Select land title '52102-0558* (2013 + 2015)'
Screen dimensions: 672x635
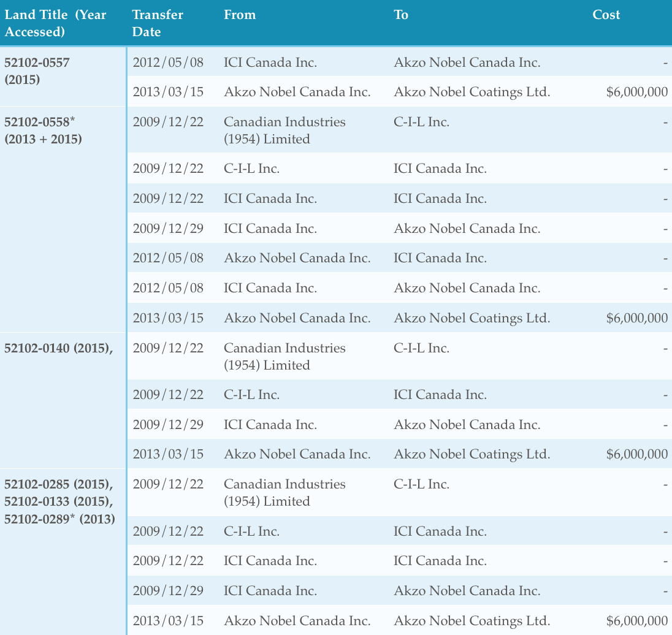(x=43, y=131)
